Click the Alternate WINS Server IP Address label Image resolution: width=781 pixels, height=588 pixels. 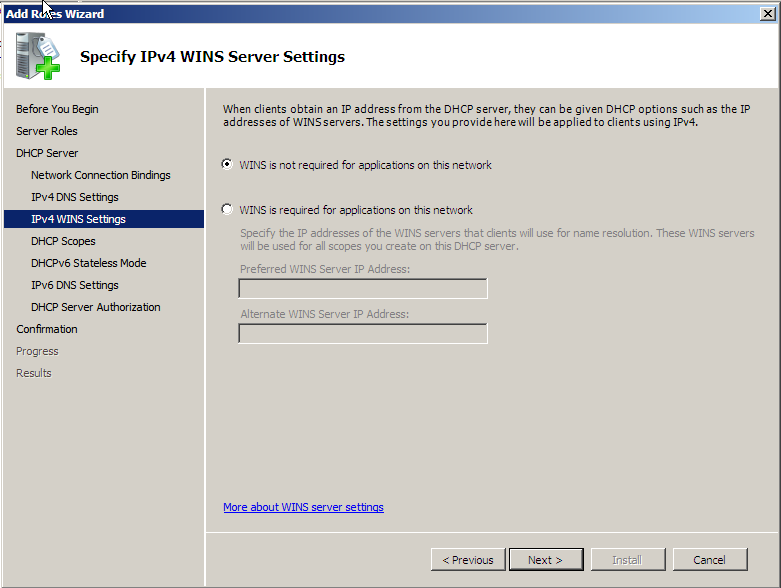(325, 314)
